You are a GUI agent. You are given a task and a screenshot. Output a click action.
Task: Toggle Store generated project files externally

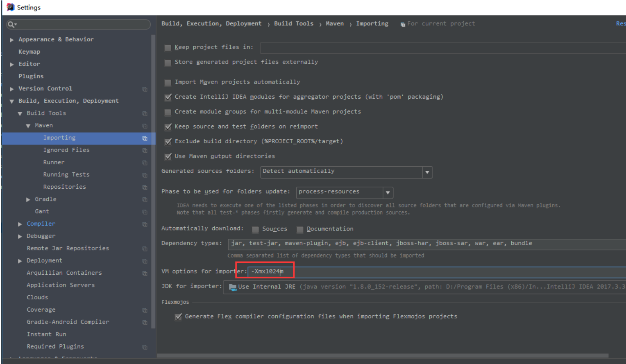[168, 63]
